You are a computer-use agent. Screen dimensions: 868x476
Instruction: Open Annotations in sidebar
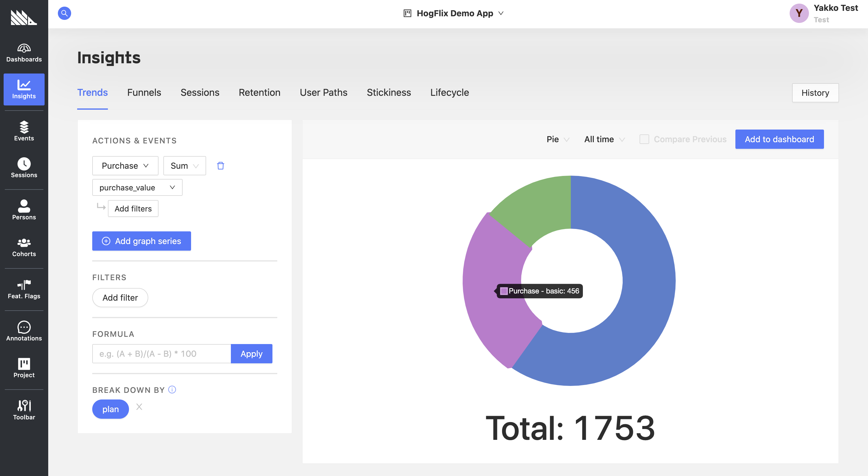(x=24, y=331)
